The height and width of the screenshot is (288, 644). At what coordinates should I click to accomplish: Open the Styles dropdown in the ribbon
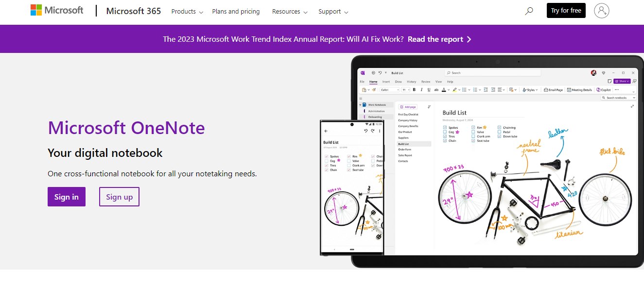click(x=530, y=90)
